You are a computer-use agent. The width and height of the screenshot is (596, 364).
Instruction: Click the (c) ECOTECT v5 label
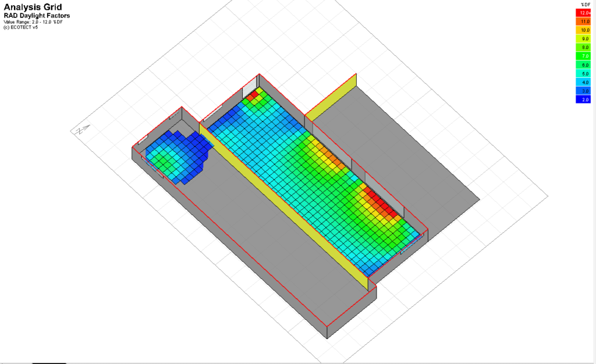[20, 27]
